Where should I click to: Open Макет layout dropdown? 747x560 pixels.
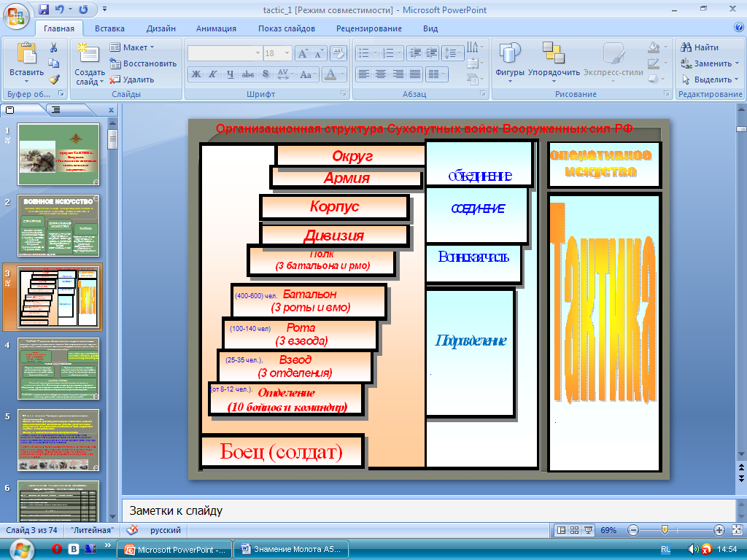[132, 47]
